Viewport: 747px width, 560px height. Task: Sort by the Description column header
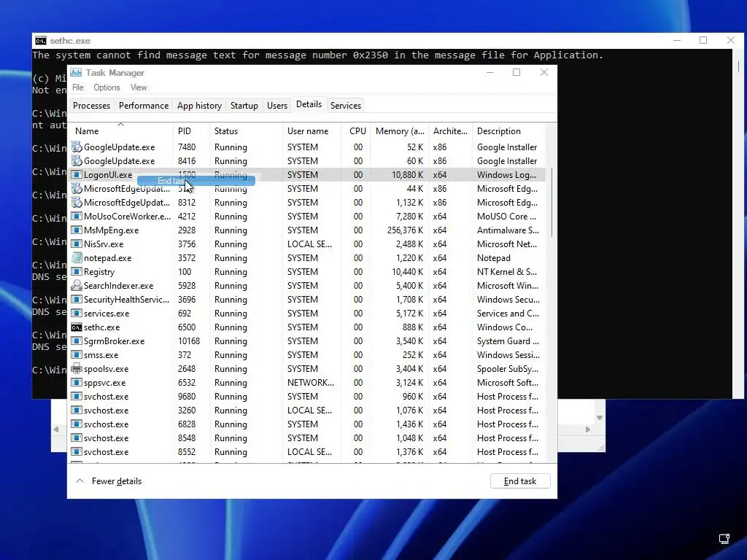tap(508, 131)
